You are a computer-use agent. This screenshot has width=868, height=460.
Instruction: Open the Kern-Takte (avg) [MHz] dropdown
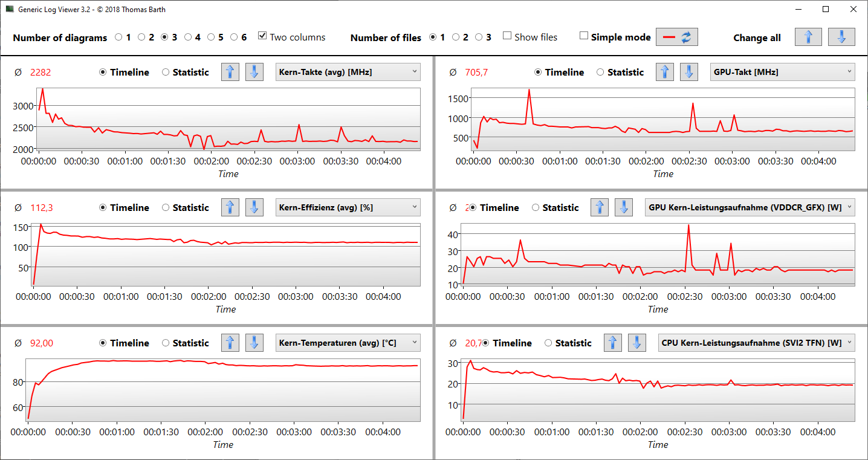(x=348, y=72)
